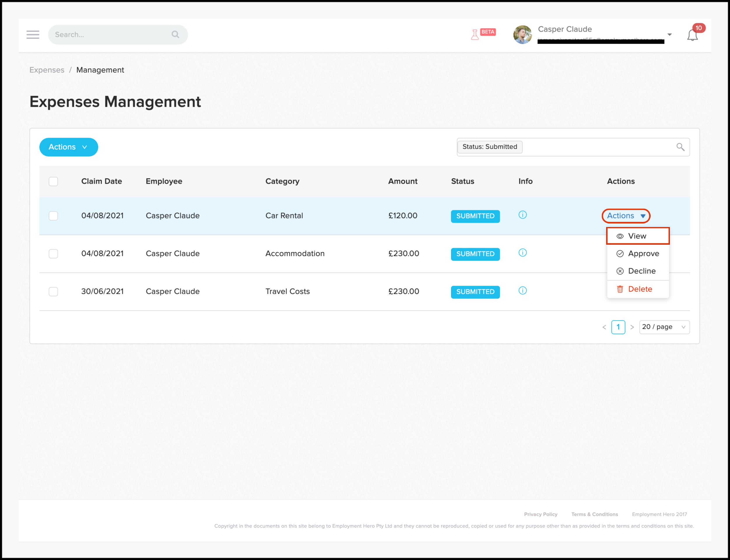Click info icon for Travel Costs claim

(x=522, y=291)
